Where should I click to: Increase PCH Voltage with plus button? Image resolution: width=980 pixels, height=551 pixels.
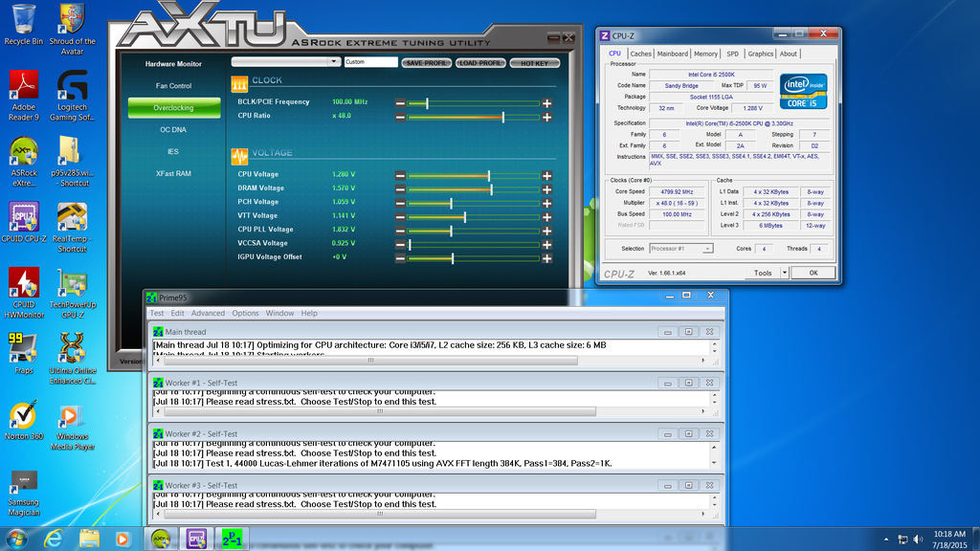tap(546, 203)
